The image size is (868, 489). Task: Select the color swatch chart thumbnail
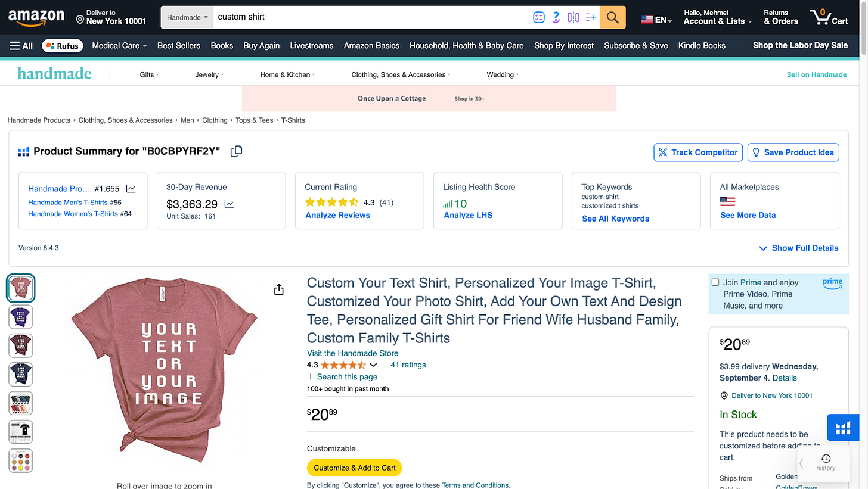point(21,461)
